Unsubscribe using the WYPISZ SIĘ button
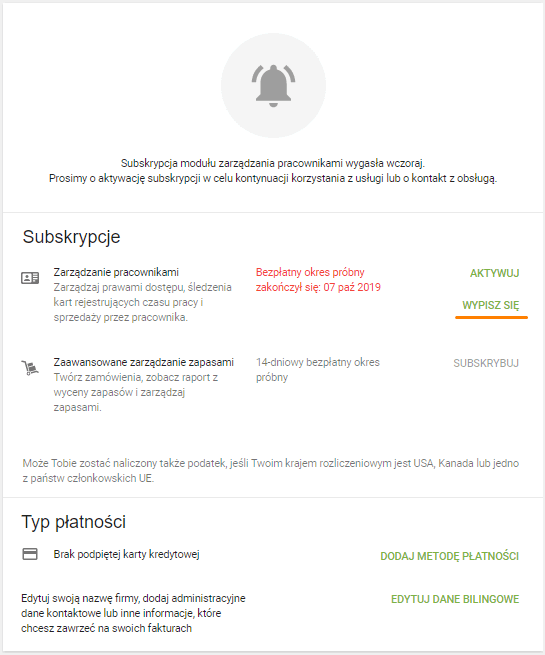Image resolution: width=545 pixels, height=655 pixels. 491,305
